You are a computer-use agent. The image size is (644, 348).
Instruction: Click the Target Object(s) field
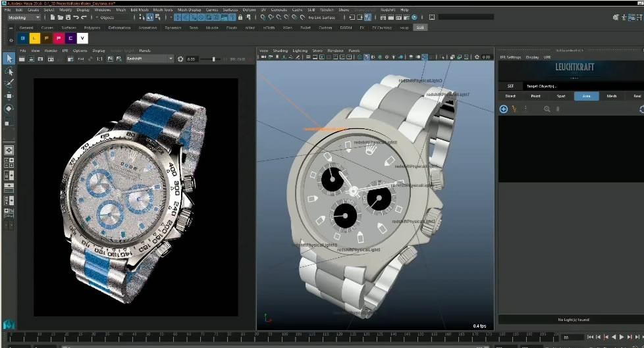583,86
